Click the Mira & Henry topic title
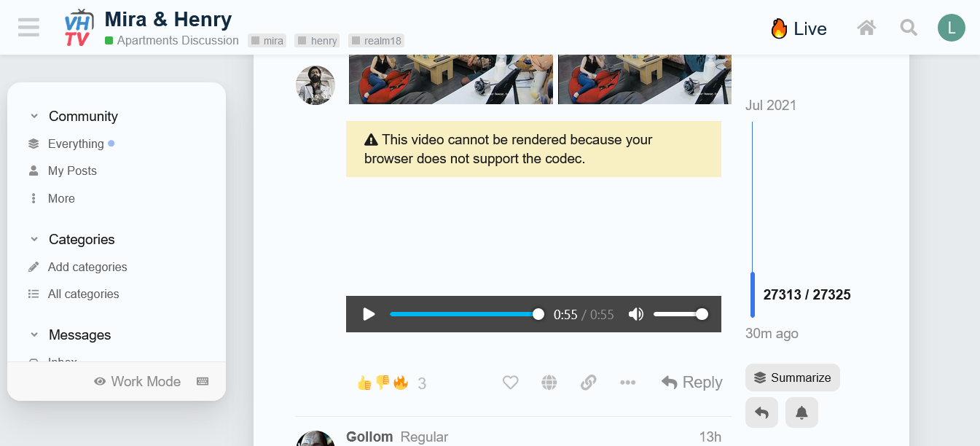This screenshot has width=980, height=446. (168, 19)
